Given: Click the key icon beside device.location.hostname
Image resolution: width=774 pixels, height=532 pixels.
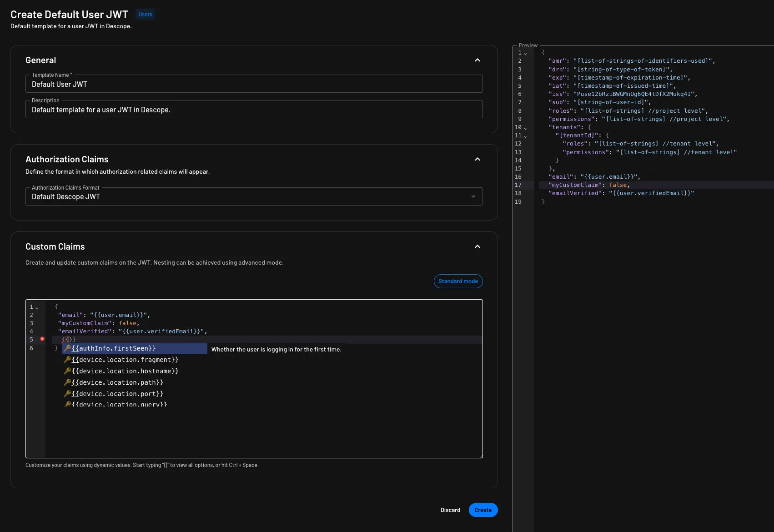Looking at the screenshot, I should (x=67, y=371).
